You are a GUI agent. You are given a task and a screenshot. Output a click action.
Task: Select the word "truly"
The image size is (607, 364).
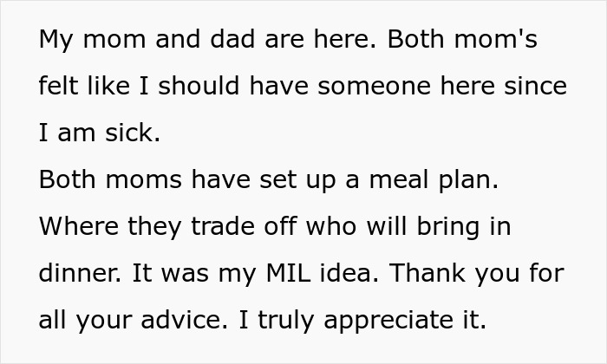[277, 321]
